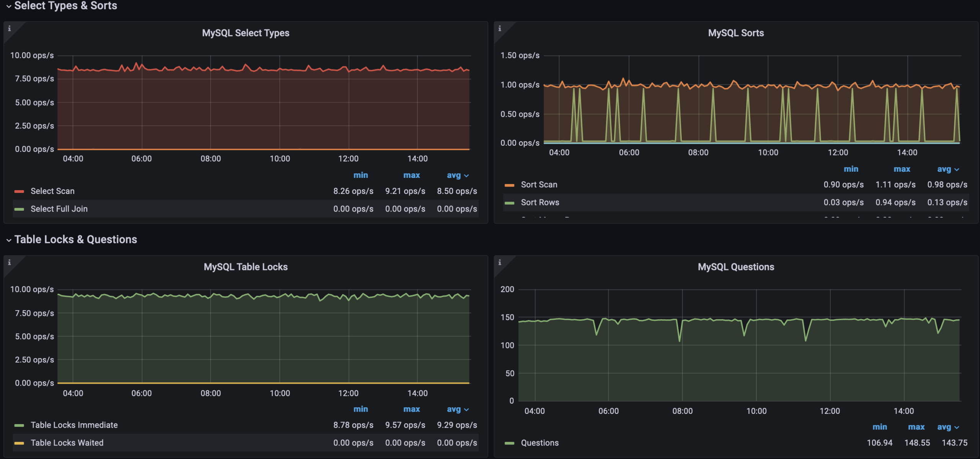Screen dimensions: 980x459
Task: Sort Select Types legend by min column
Action: [x=360, y=176]
